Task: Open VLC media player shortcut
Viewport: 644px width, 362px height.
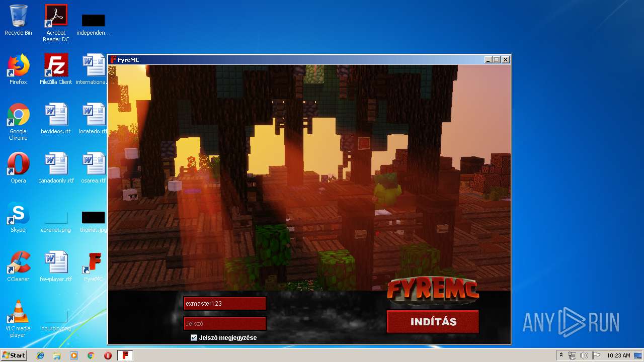Action: click(x=18, y=319)
